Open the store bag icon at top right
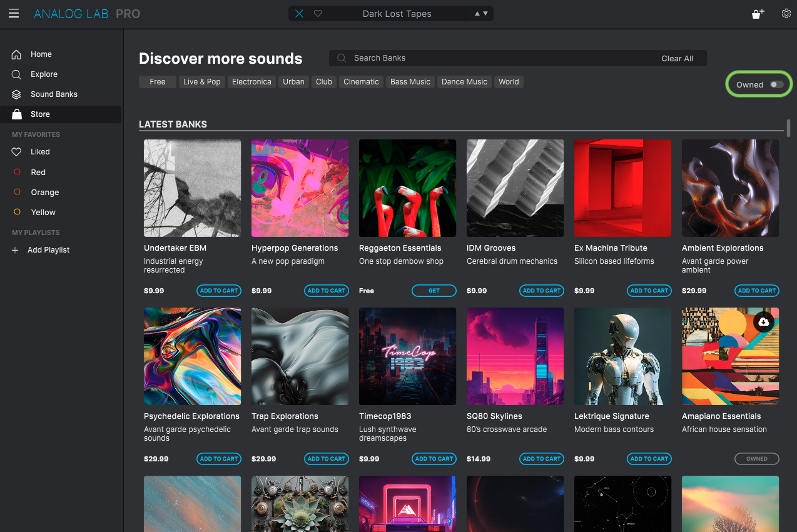The width and height of the screenshot is (797, 532). [758, 13]
